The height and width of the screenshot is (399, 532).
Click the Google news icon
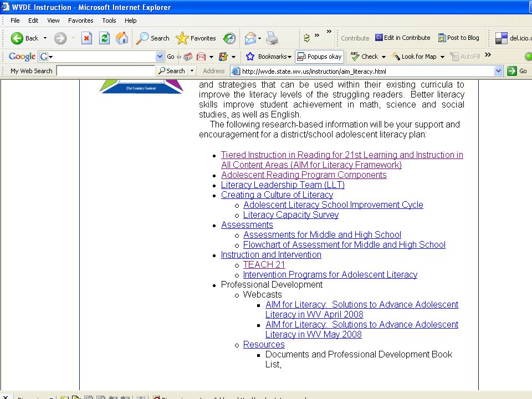pos(188,57)
